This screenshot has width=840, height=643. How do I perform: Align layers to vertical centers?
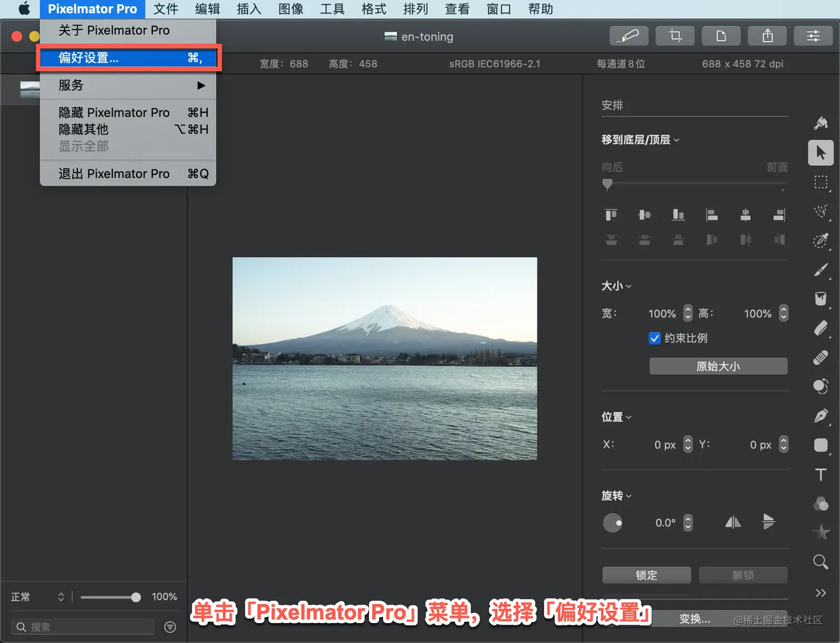tap(644, 214)
